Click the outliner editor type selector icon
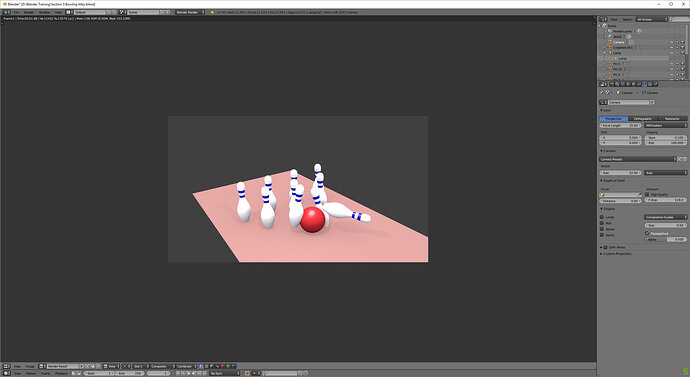Image resolution: width=690 pixels, height=377 pixels. point(602,19)
